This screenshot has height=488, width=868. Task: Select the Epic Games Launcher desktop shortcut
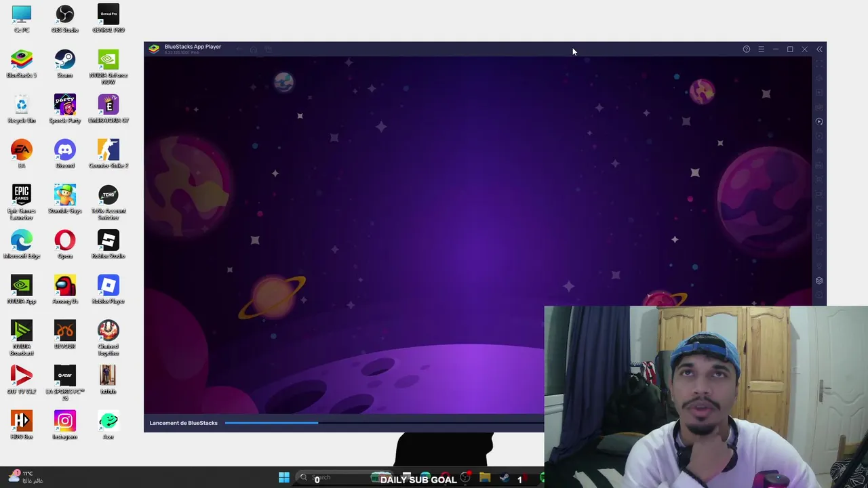(22, 203)
